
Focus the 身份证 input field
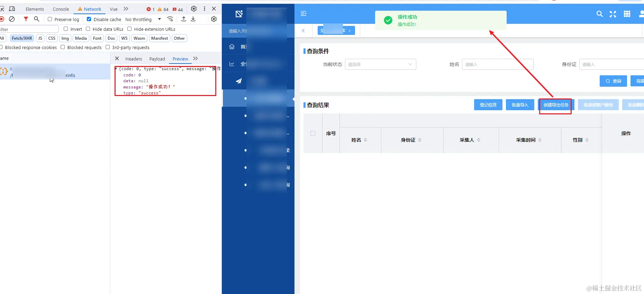[611, 64]
